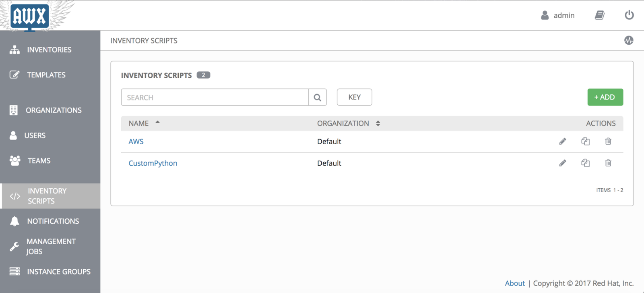Delete the AWS inventory script
Viewport: 644px width, 293px height.
608,141
